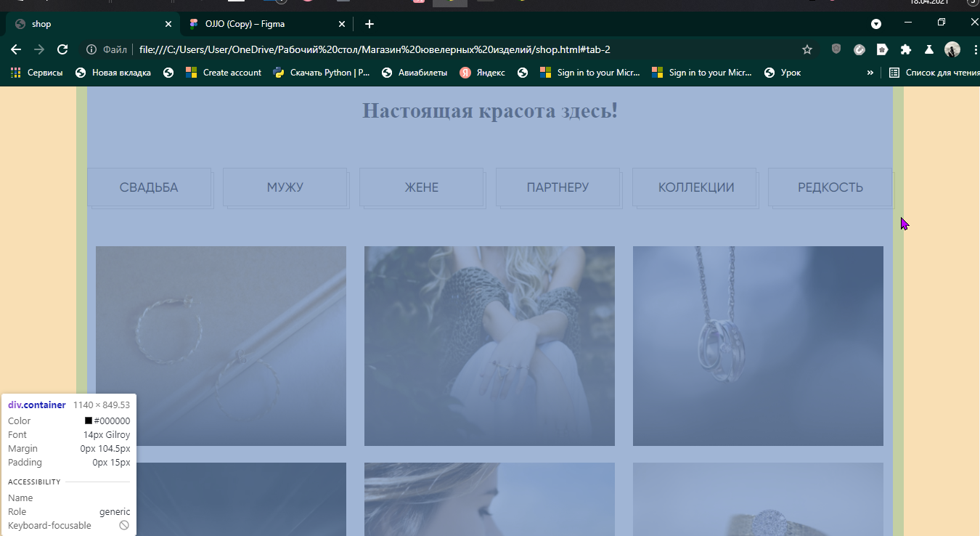The width and height of the screenshot is (980, 536).
Task: Select the КОЛЛЕКЦИИ category tab
Action: point(695,187)
